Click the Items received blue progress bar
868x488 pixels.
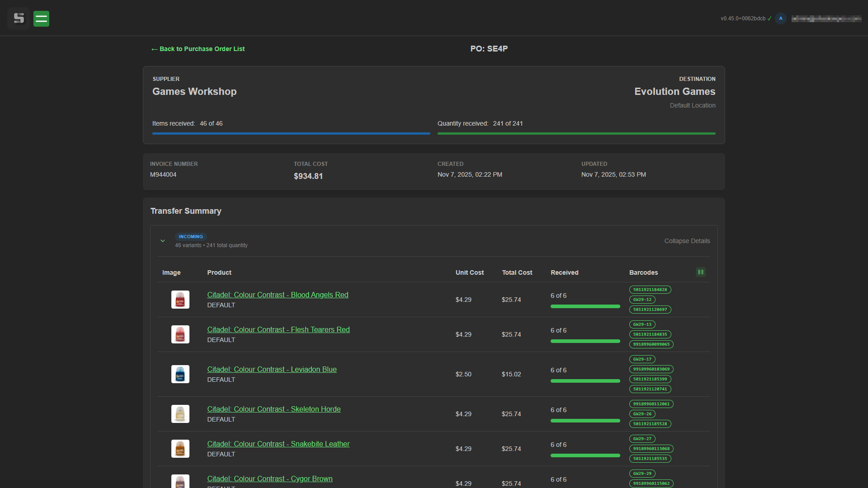coord(291,133)
